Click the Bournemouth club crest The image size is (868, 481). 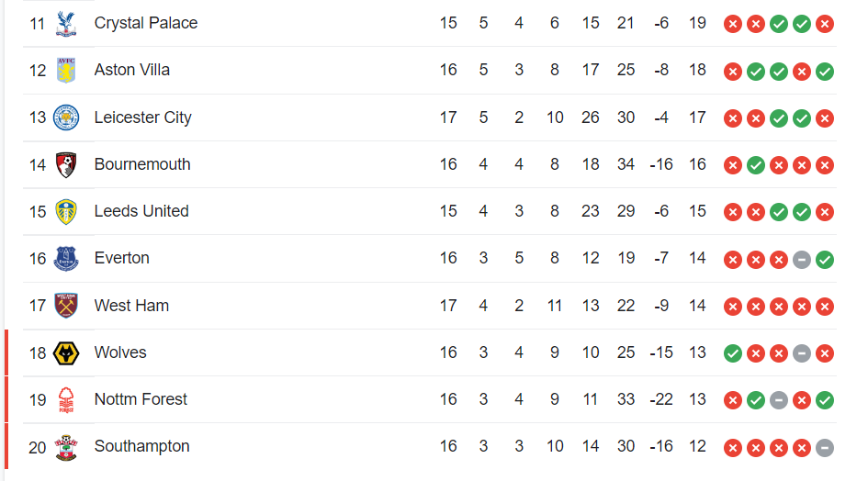66,165
